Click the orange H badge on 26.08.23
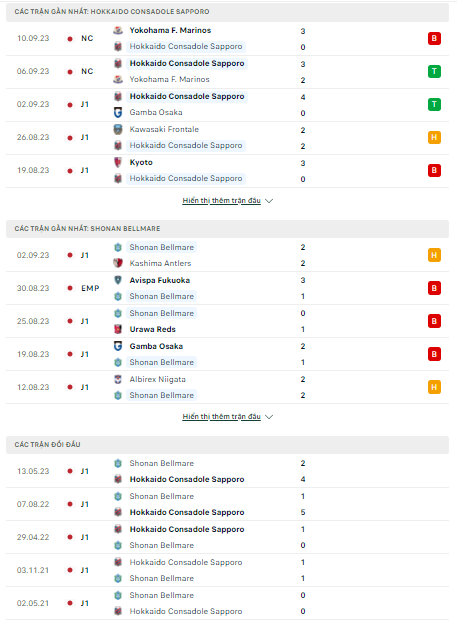This screenshot has width=457, height=626. point(434,137)
